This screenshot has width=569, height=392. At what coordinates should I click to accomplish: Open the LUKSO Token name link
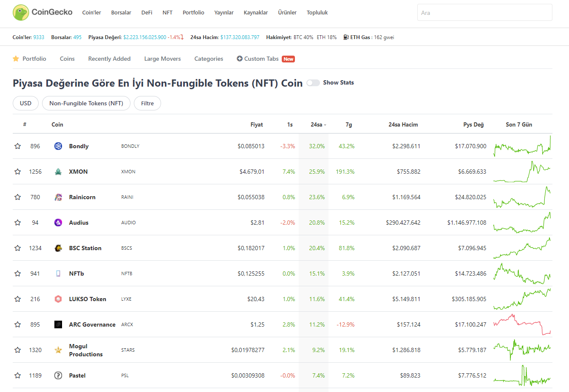tap(88, 299)
